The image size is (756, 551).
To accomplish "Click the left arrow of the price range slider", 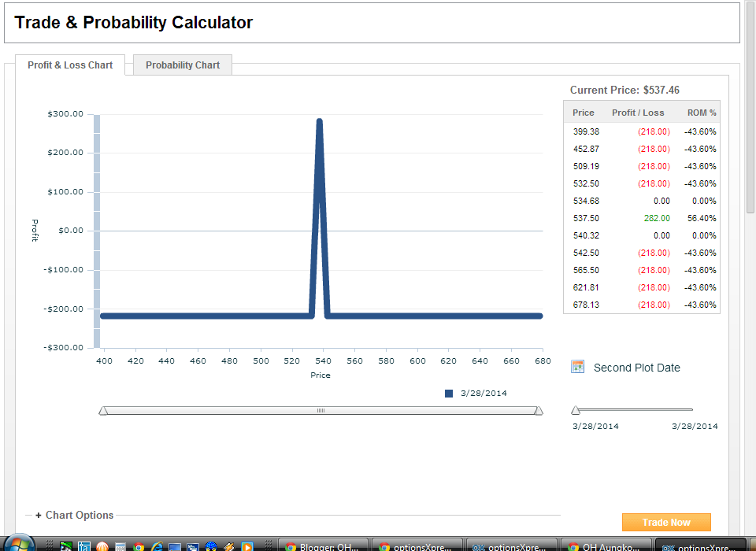I will pyautogui.click(x=102, y=410).
